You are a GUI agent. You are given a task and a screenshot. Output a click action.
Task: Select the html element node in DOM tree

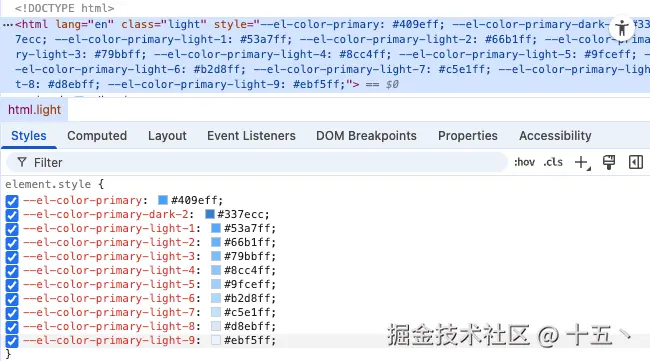[325, 54]
